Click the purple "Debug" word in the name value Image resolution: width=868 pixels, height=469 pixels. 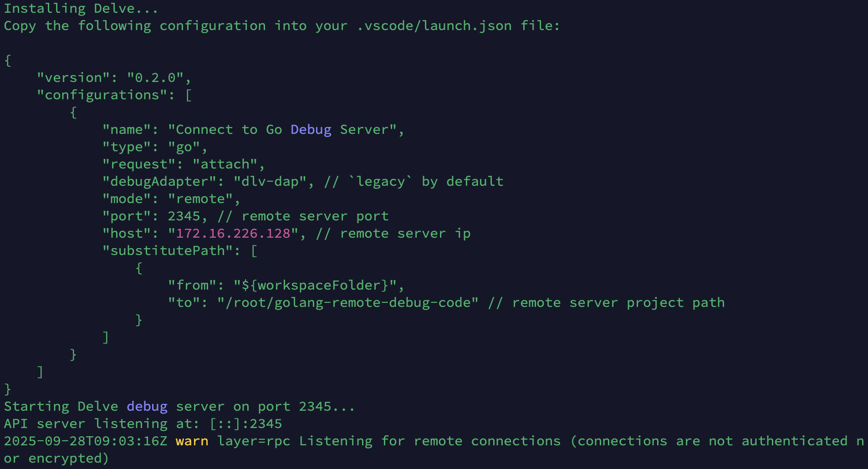tap(311, 130)
